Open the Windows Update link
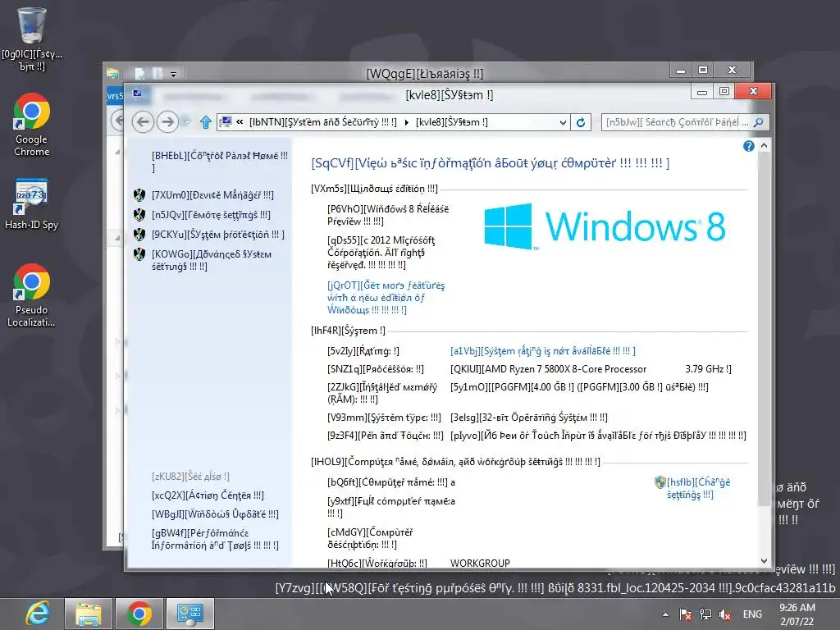The width and height of the screenshot is (840, 630). click(215, 514)
